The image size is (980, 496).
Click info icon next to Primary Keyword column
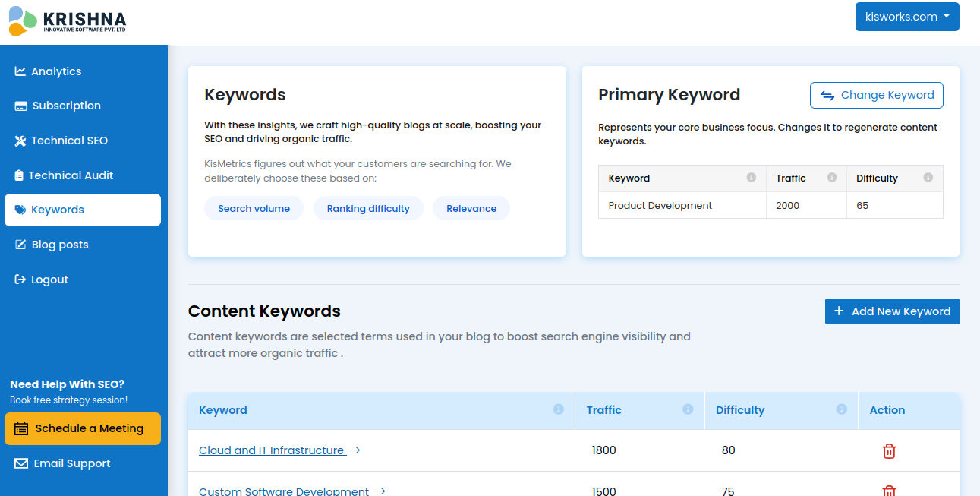[x=752, y=178]
